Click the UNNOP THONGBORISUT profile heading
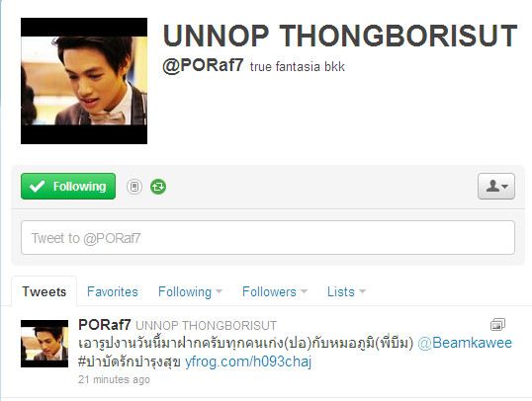532x401 pixels. click(340, 36)
